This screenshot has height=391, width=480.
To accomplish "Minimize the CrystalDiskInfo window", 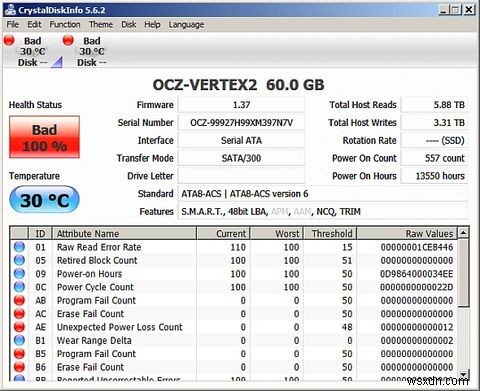I will (x=443, y=9).
